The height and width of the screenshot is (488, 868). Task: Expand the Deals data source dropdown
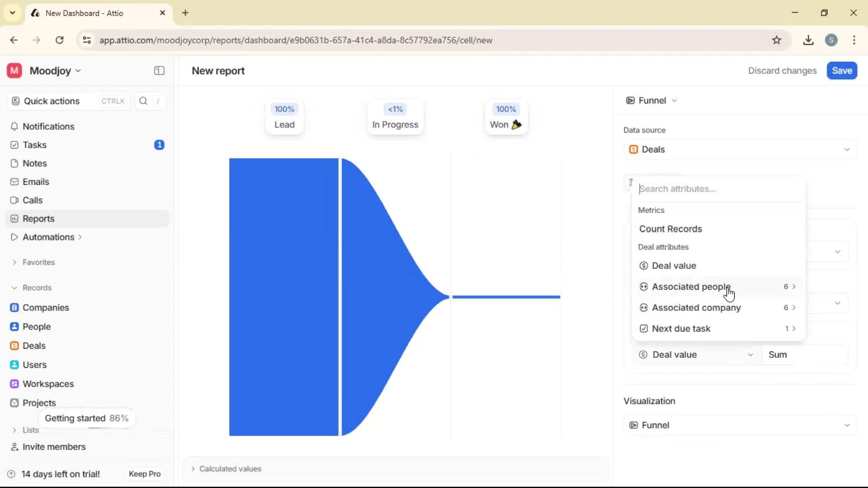click(x=848, y=149)
